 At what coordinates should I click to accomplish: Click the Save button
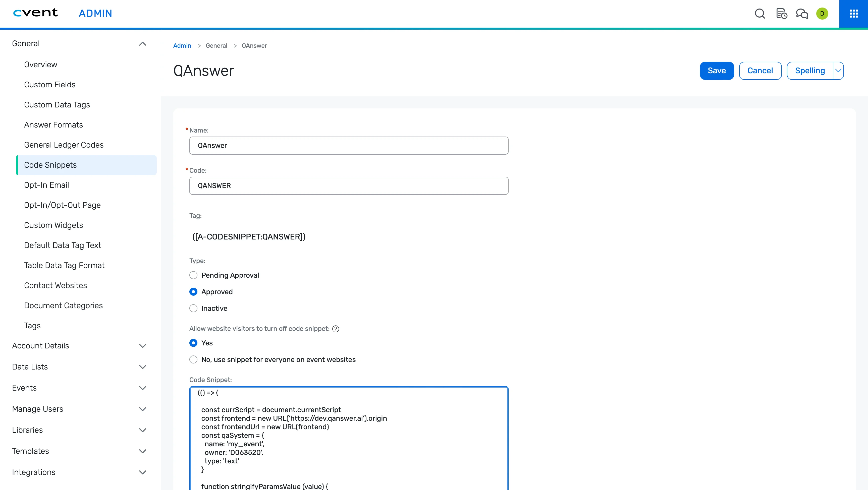pyautogui.click(x=717, y=71)
